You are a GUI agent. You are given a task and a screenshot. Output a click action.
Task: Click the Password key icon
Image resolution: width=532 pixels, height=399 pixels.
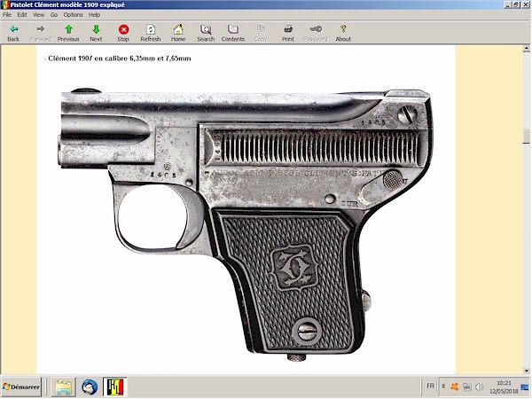coord(316,34)
